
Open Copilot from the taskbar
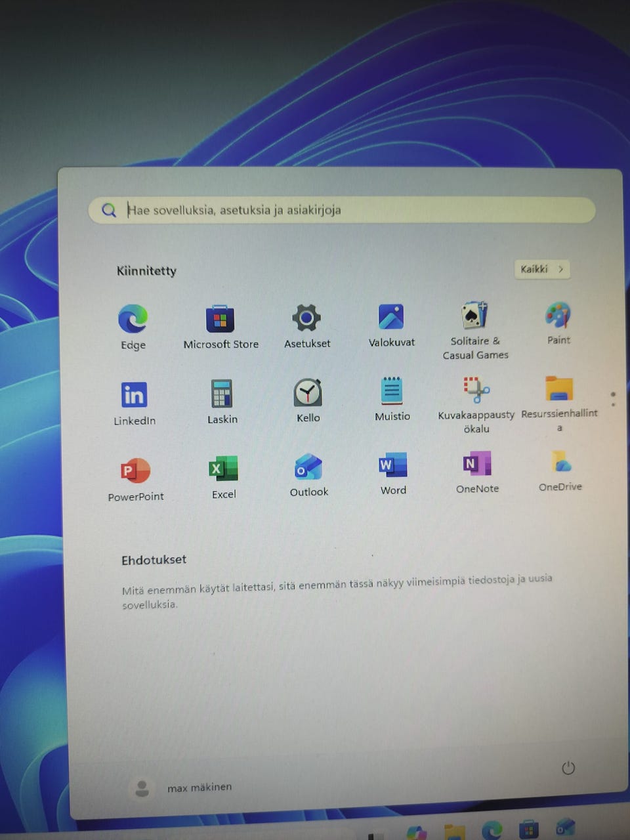click(x=417, y=832)
